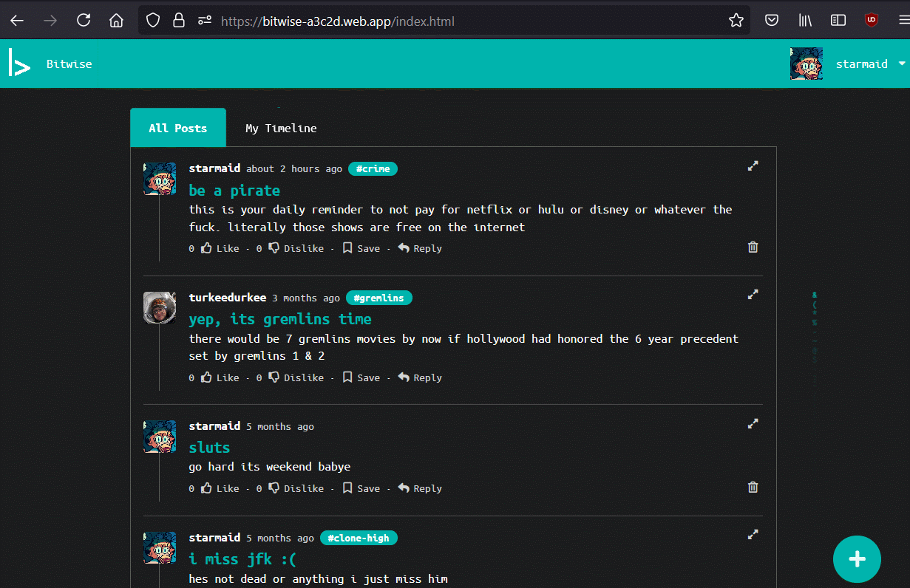Expand the gremlins time post

click(x=753, y=295)
